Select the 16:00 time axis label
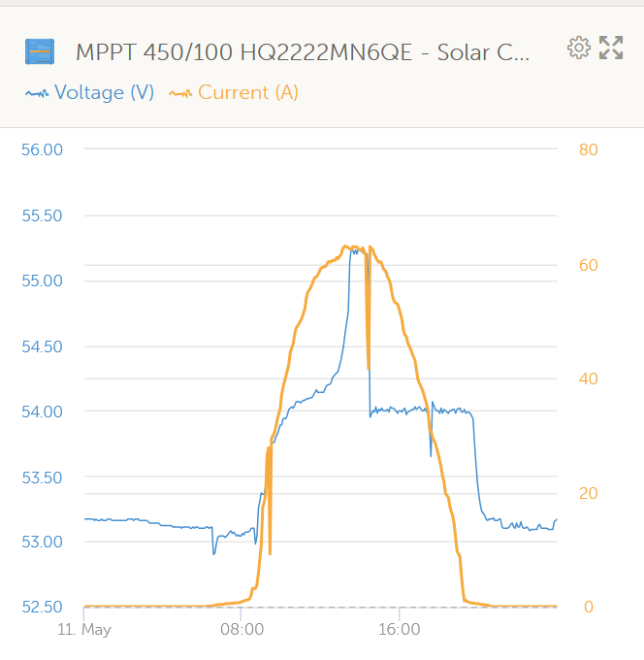The image size is (644, 660). pos(399,630)
